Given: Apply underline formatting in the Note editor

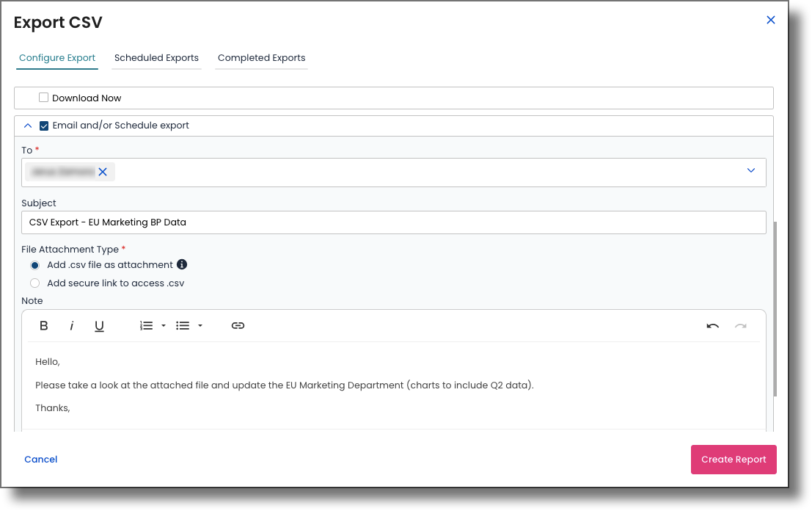Looking at the screenshot, I should (x=99, y=325).
